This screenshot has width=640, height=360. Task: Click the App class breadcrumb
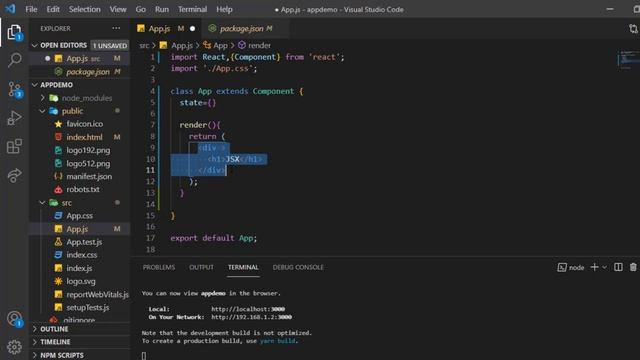pyautogui.click(x=216, y=45)
